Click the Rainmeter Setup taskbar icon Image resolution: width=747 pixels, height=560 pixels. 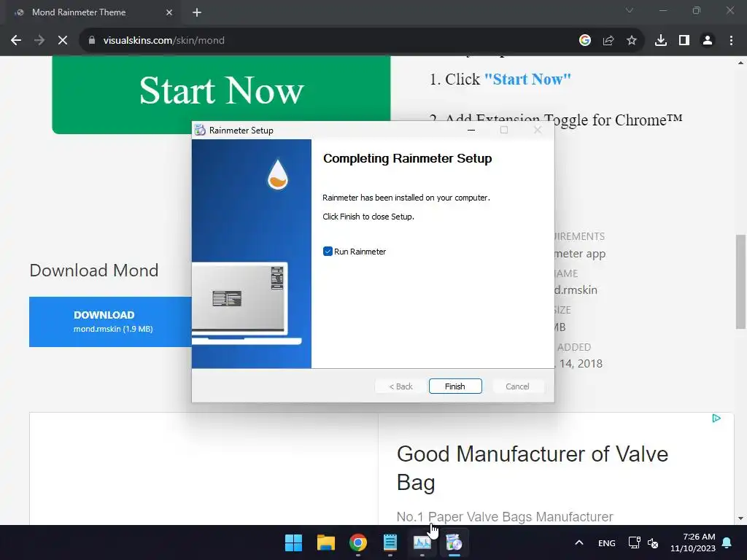pyautogui.click(x=454, y=542)
